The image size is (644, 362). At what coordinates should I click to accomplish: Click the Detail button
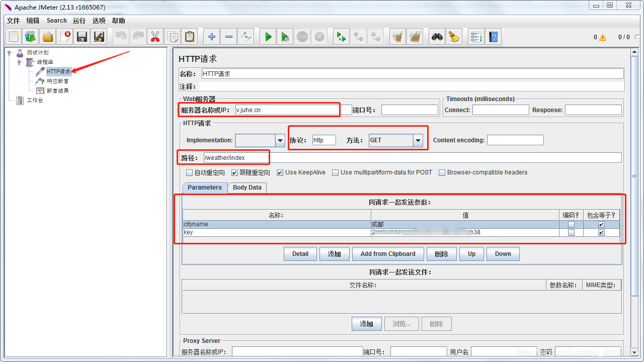pos(300,254)
